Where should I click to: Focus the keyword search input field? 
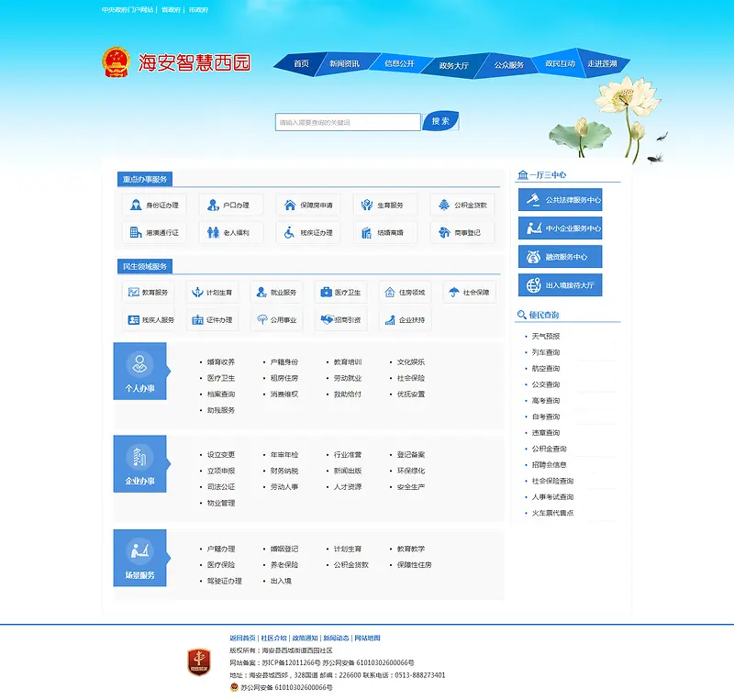[x=348, y=122]
